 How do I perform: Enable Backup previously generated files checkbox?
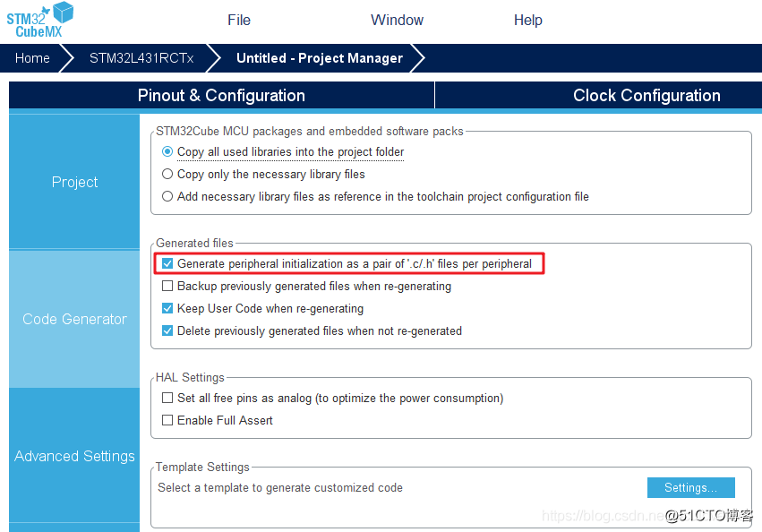(x=167, y=286)
